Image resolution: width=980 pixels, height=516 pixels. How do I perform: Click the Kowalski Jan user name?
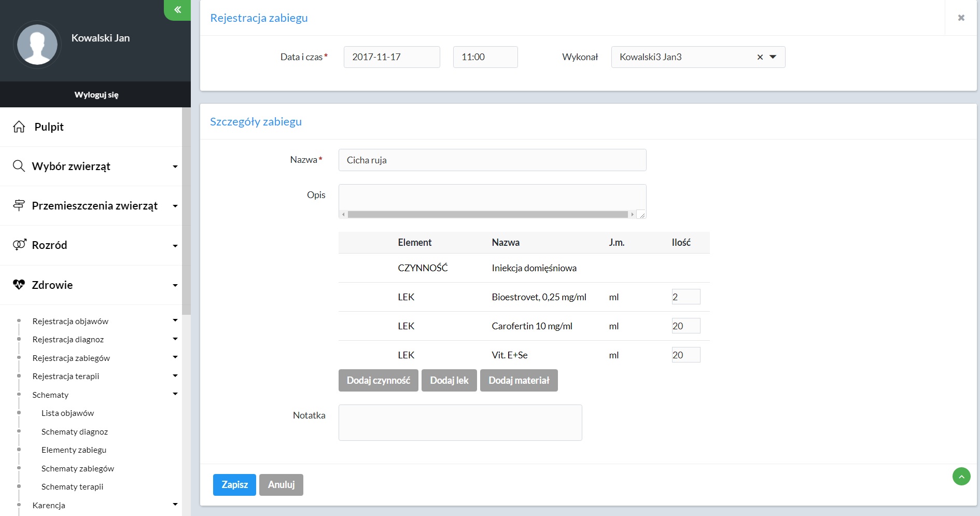pos(101,38)
